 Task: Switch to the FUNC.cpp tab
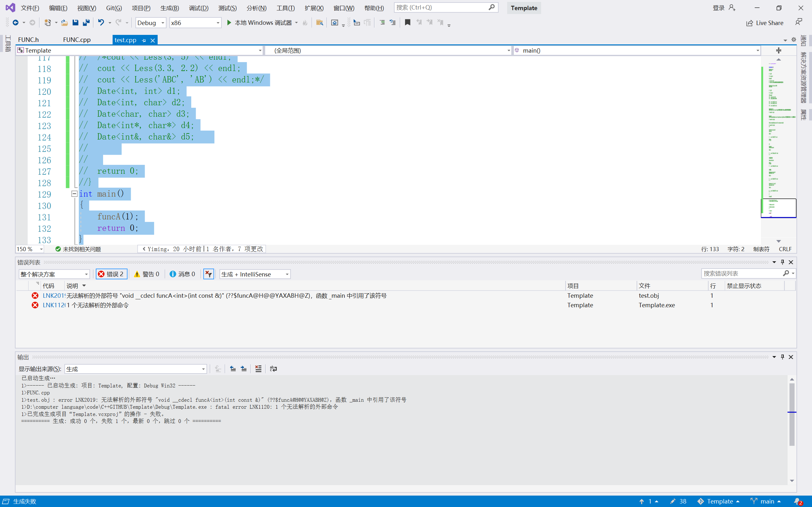coord(77,40)
